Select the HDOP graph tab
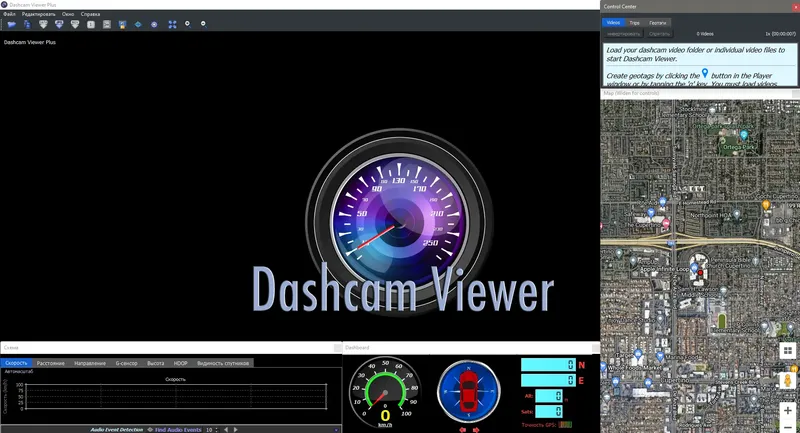The image size is (800, 433). [181, 363]
